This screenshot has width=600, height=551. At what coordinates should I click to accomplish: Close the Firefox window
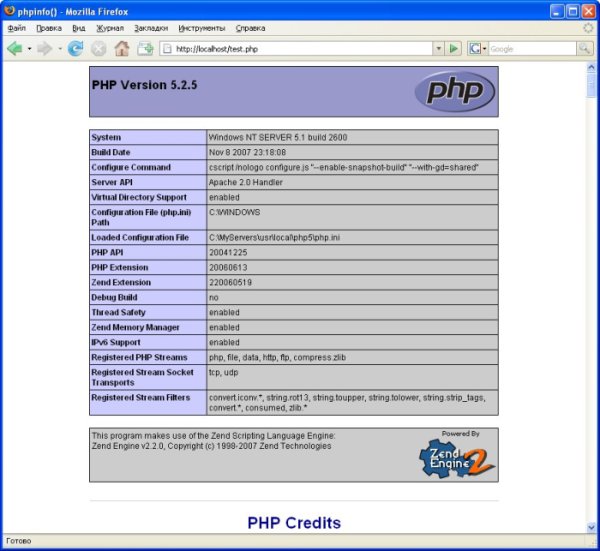click(x=589, y=11)
